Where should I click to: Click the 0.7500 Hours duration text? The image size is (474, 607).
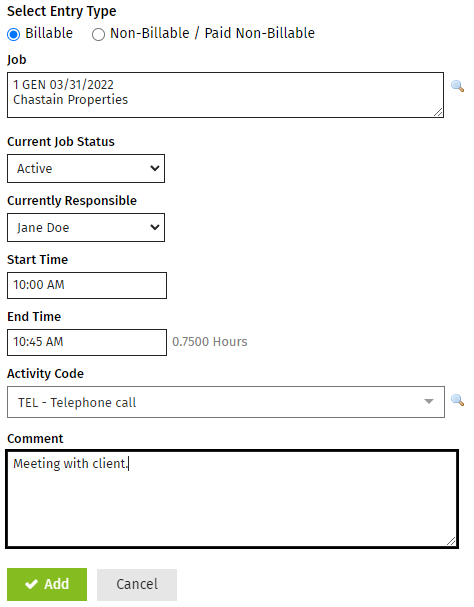coord(210,342)
